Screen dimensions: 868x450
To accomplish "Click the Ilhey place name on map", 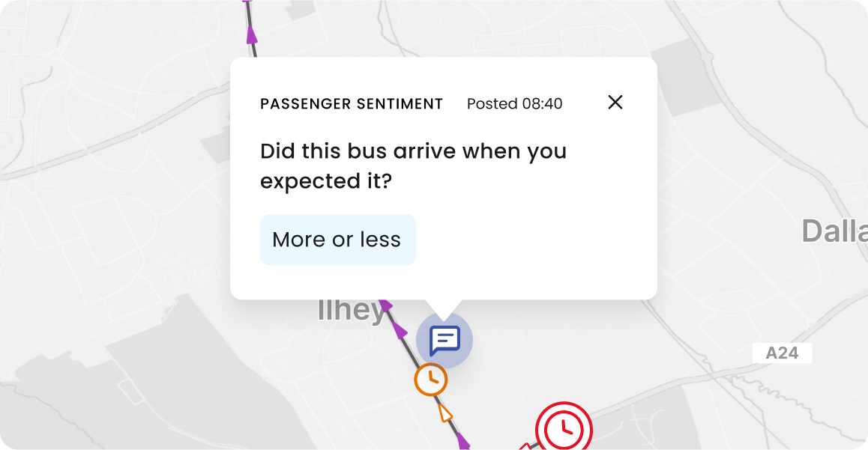I will pyautogui.click(x=350, y=311).
